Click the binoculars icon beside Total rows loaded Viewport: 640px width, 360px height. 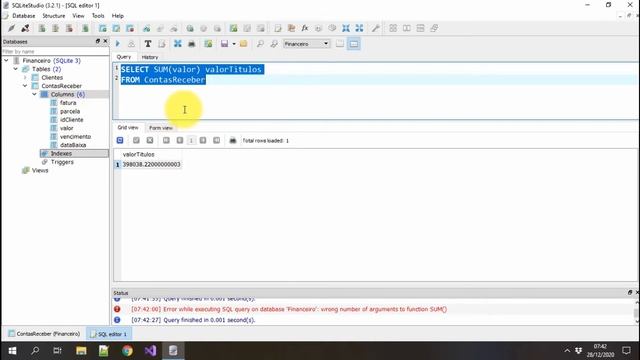click(233, 140)
